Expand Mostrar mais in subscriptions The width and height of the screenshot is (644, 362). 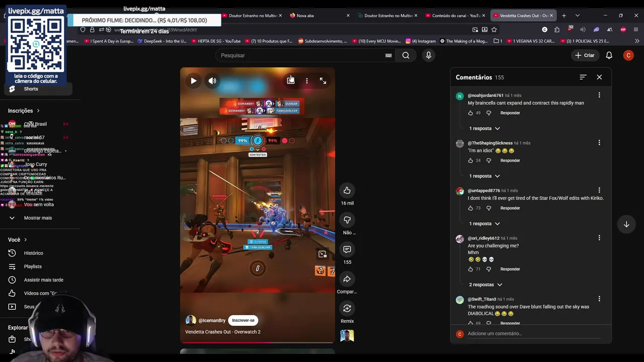[38, 218]
